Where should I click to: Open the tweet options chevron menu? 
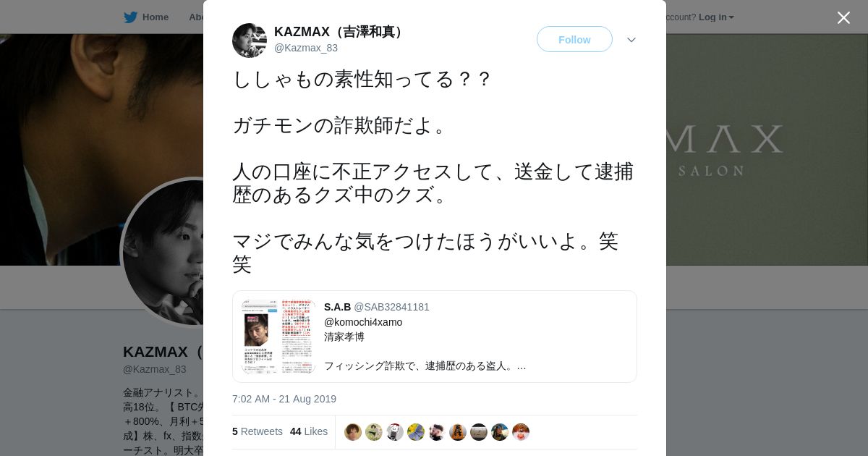tap(631, 40)
